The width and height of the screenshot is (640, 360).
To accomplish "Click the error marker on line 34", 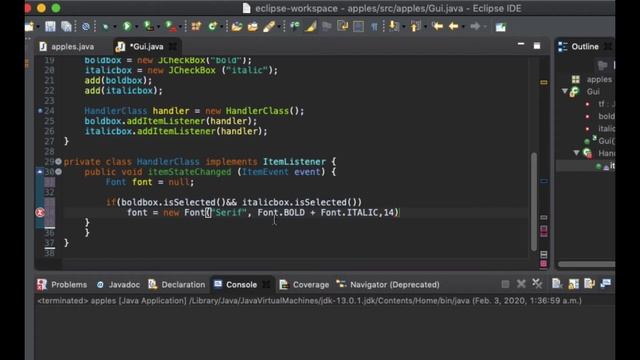I will pos(40,212).
